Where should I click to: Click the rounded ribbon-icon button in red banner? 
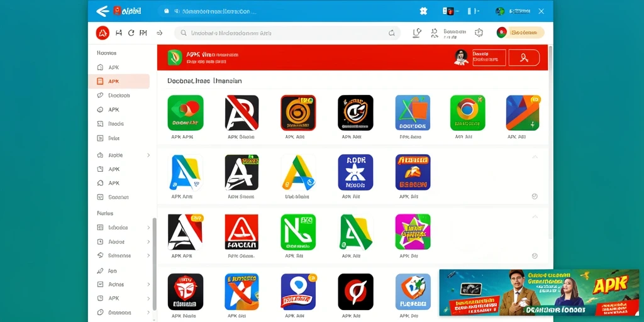[x=524, y=57]
